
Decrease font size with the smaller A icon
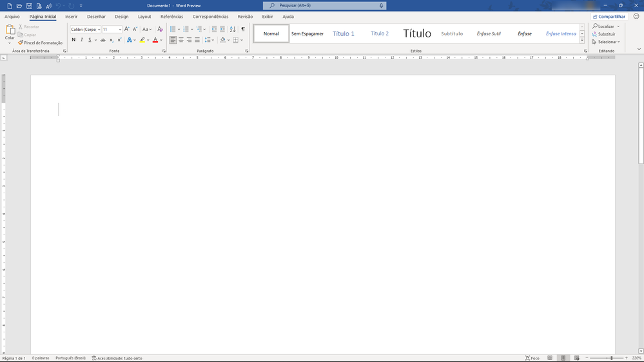click(x=135, y=29)
